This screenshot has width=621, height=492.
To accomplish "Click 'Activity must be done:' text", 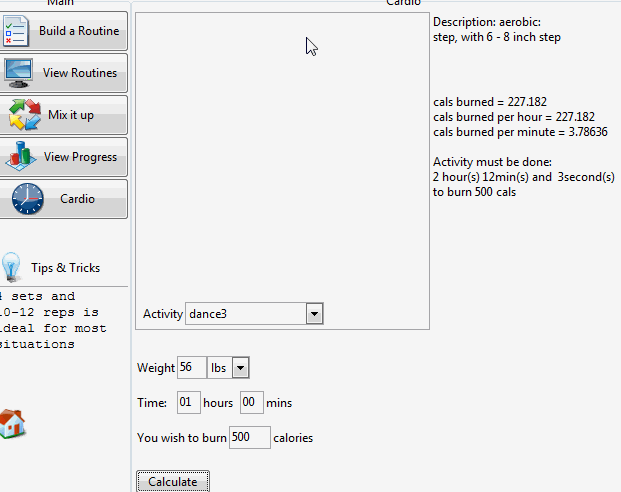I will (x=492, y=162).
